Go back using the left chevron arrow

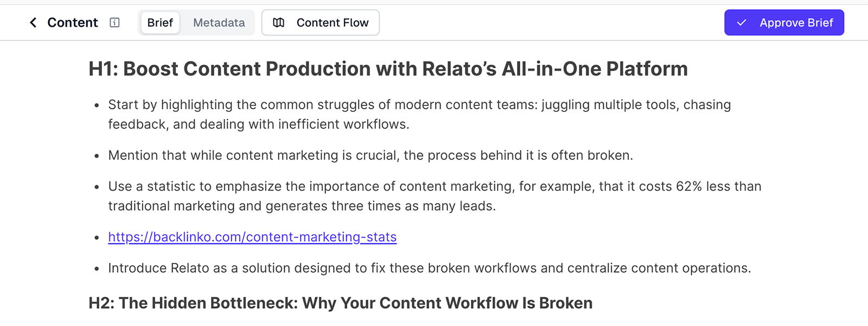tap(33, 22)
